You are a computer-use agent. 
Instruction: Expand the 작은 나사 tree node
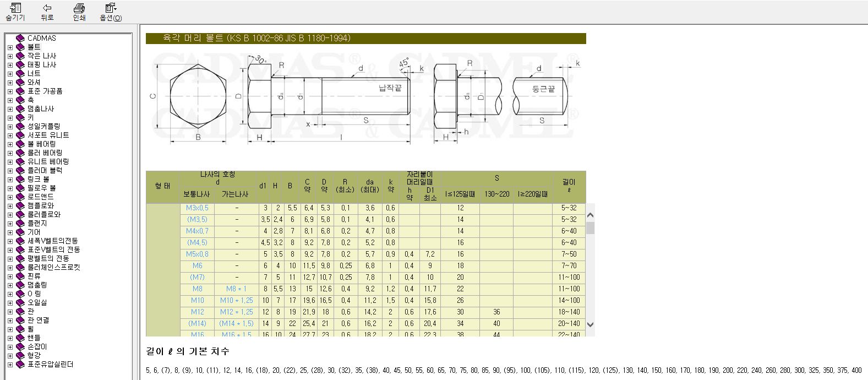[10, 56]
